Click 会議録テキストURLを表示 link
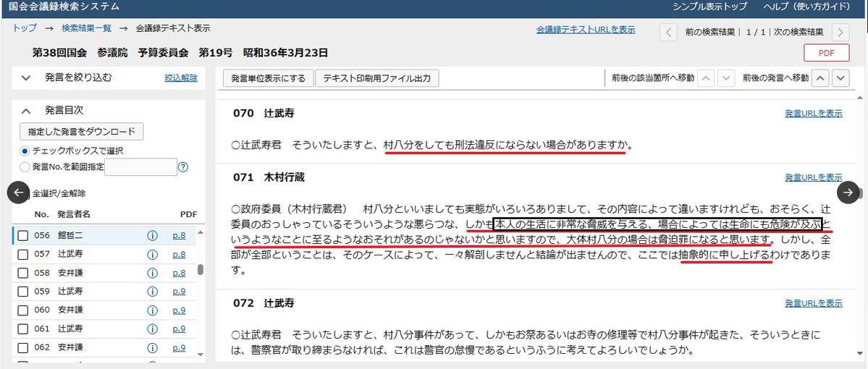The width and height of the screenshot is (868, 369). tap(586, 30)
